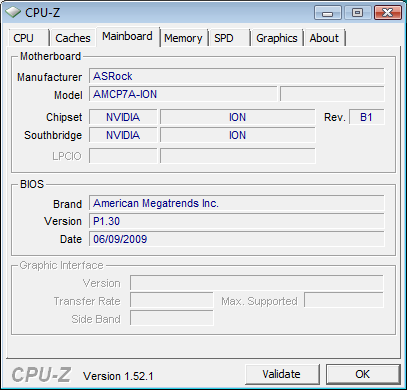Click the Rev. label

[x=335, y=117]
